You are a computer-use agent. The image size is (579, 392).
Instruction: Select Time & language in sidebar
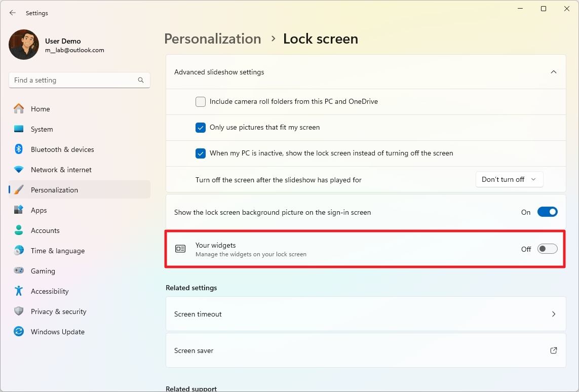click(x=57, y=251)
